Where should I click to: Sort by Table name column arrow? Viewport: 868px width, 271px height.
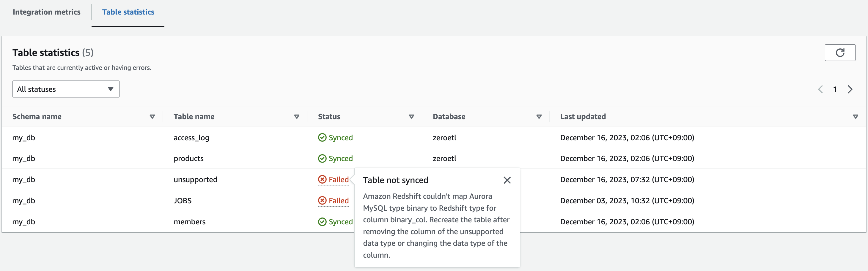coord(297,116)
